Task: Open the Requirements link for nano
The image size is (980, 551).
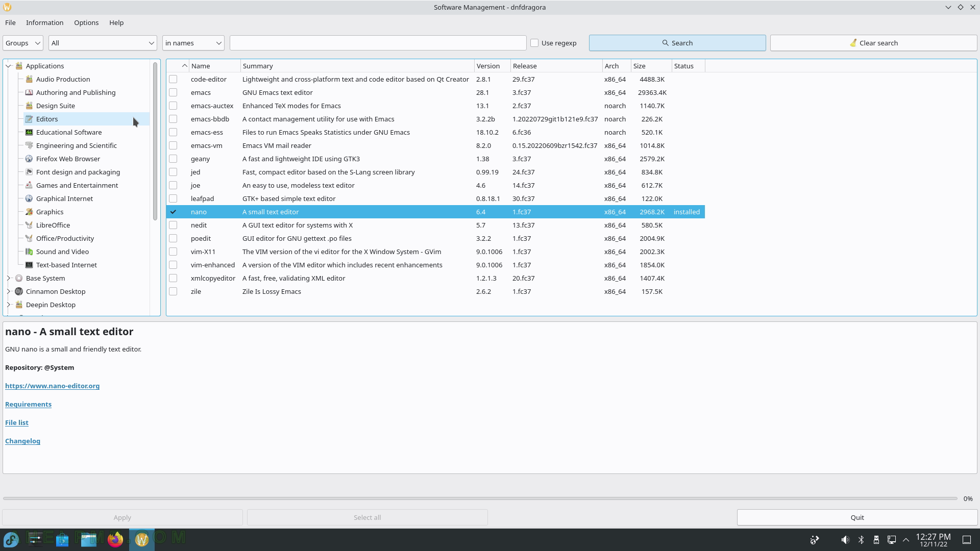Action: [x=28, y=404]
